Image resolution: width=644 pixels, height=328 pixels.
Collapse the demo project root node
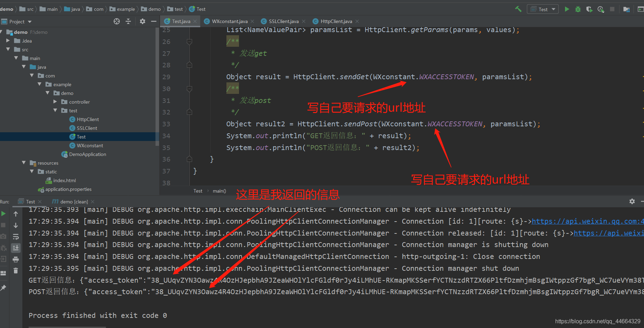1,32
